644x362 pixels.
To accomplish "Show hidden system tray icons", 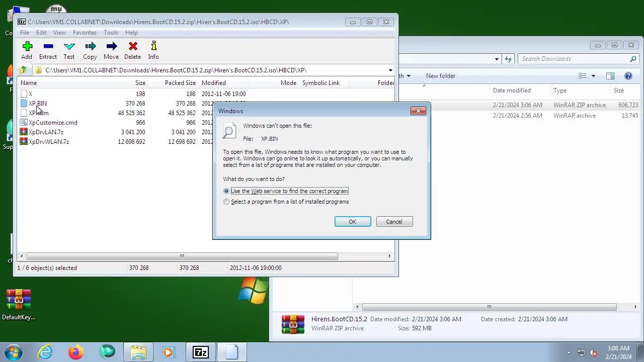I will 569,352.
